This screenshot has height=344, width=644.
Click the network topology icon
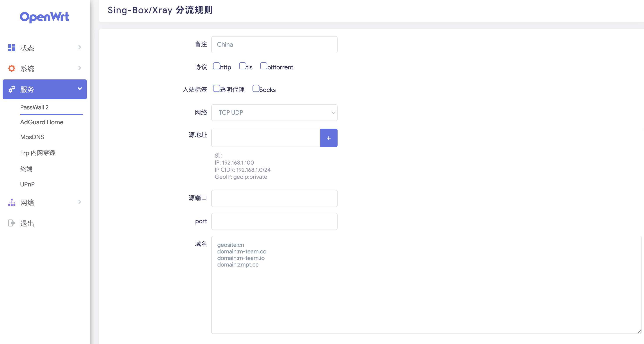click(11, 202)
